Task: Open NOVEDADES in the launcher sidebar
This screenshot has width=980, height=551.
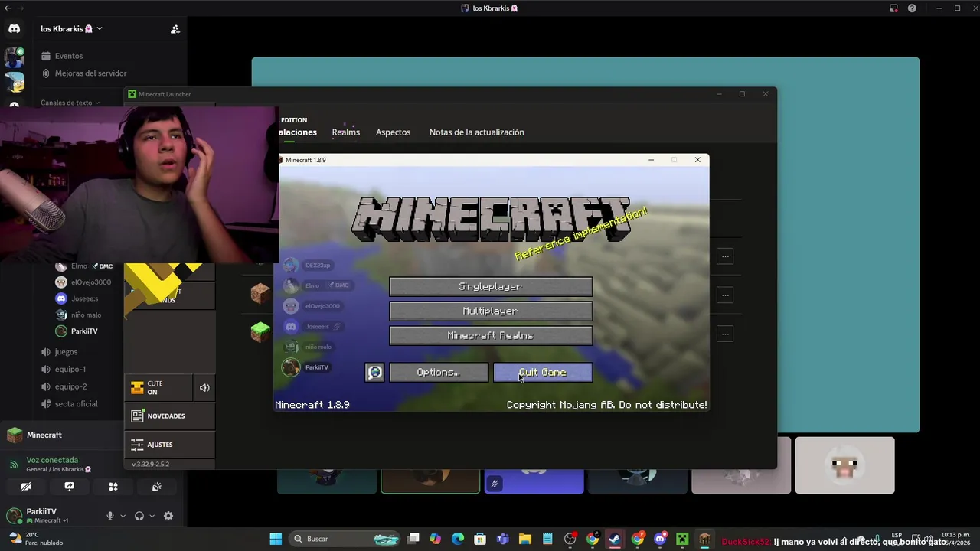Action: pos(169,416)
